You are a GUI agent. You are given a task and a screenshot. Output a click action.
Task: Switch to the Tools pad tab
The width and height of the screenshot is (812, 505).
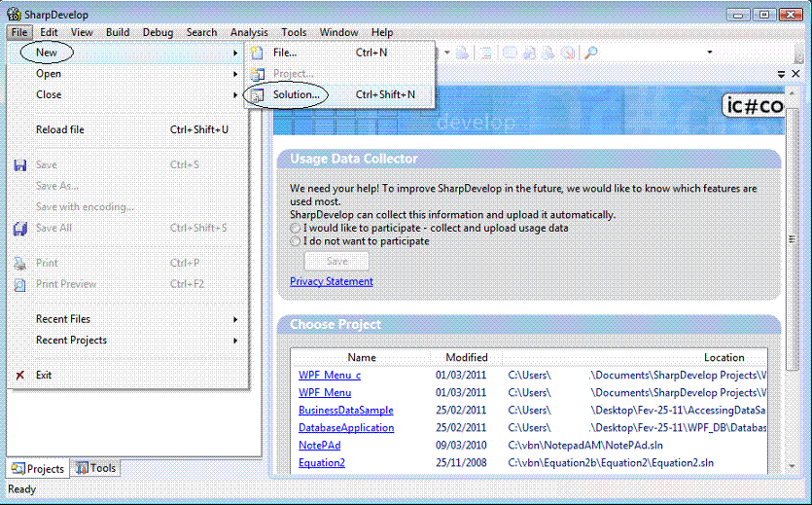(x=96, y=468)
